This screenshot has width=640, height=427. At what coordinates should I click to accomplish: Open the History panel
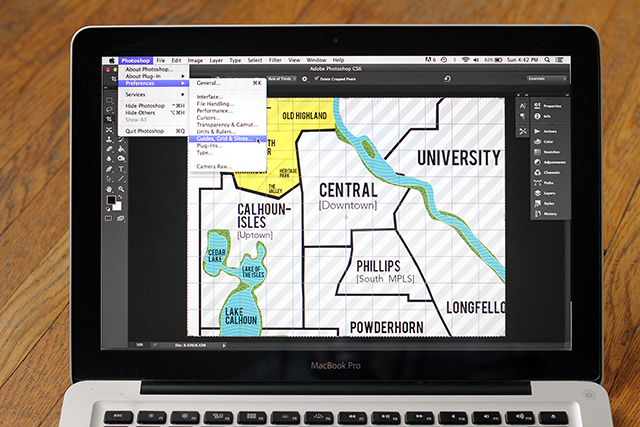(x=548, y=214)
